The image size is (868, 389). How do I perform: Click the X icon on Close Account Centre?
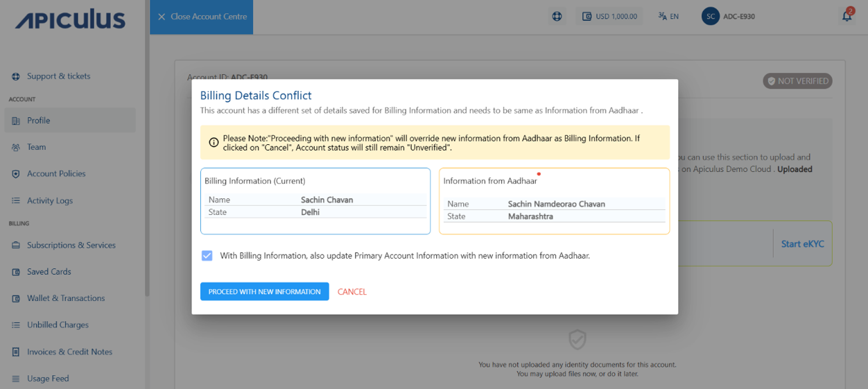point(162,17)
